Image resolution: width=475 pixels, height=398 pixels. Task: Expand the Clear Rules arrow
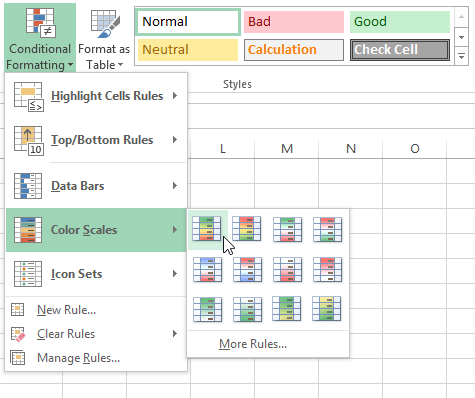175,334
